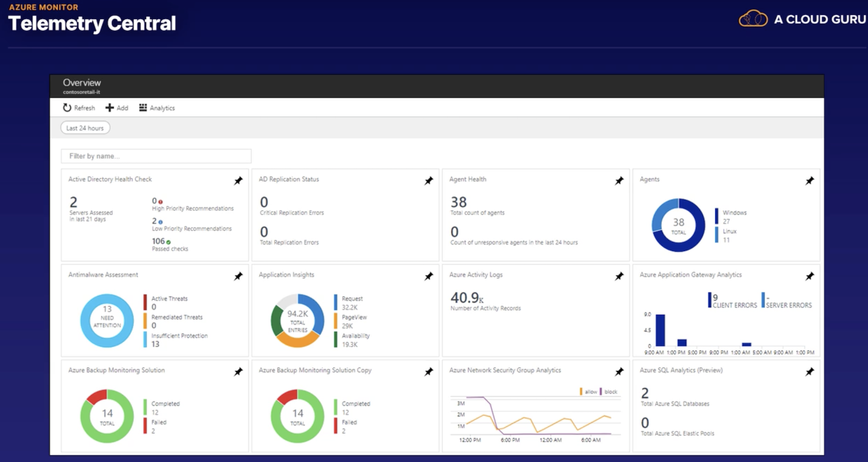
Task: Pin the Agents tile to dashboard
Action: (x=809, y=181)
